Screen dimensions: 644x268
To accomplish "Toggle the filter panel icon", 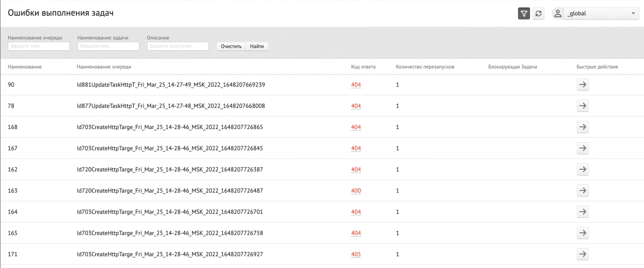I will point(524,13).
